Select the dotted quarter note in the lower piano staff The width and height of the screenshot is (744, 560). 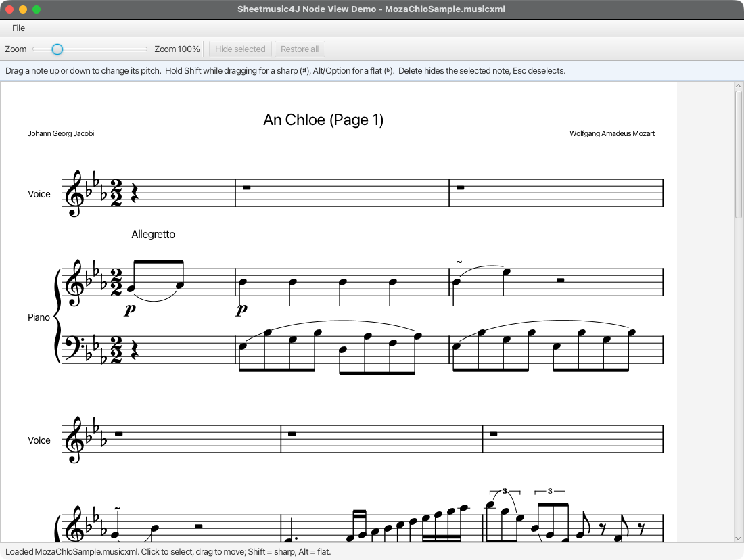point(289,539)
